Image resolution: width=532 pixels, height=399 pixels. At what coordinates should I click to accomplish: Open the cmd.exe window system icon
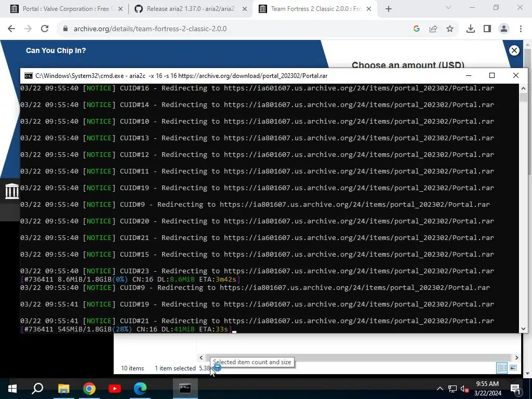click(x=29, y=76)
